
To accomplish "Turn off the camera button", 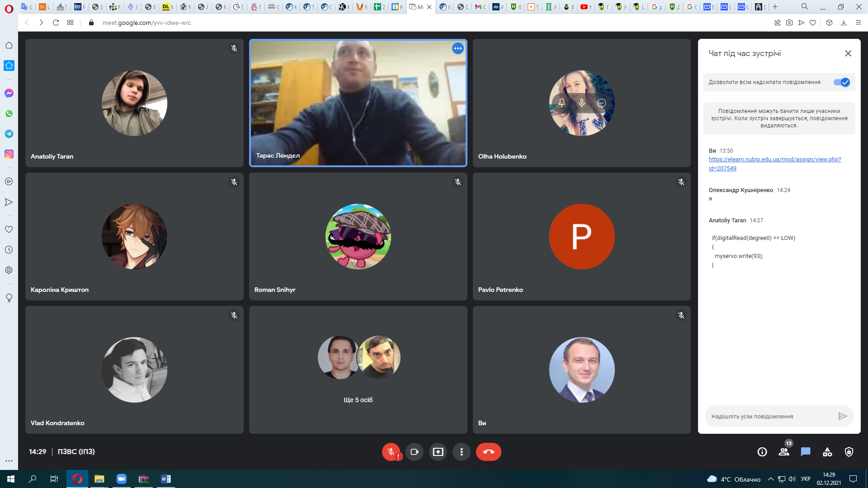I will (414, 452).
